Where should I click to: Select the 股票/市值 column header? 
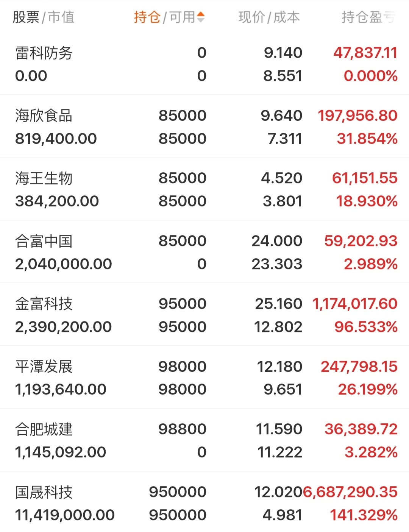click(x=44, y=17)
